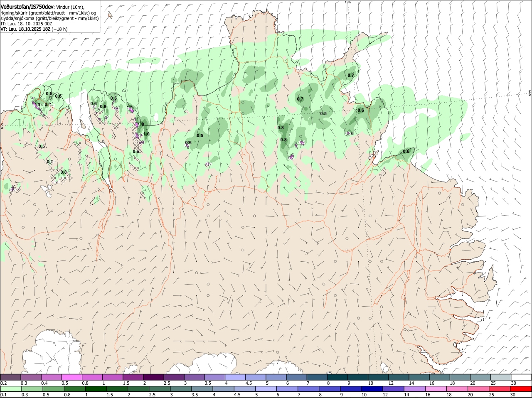This screenshot has height=398, width=532.
Task: Pick the upper-row swatch above the 6 label
Action: 296,377
